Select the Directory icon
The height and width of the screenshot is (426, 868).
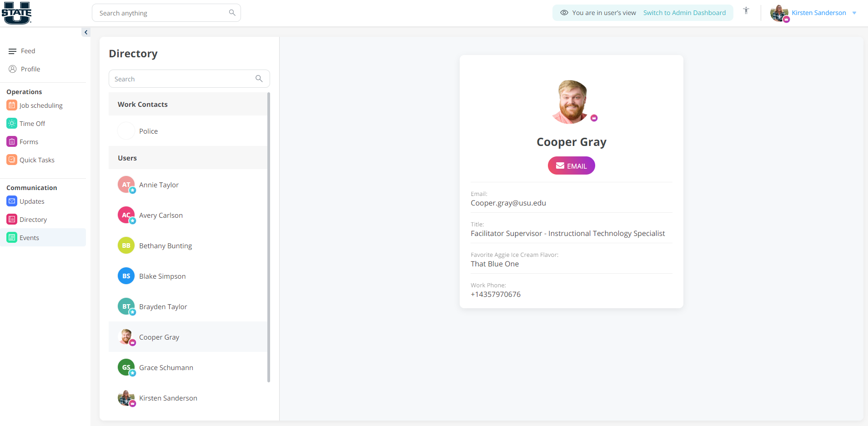click(x=11, y=219)
